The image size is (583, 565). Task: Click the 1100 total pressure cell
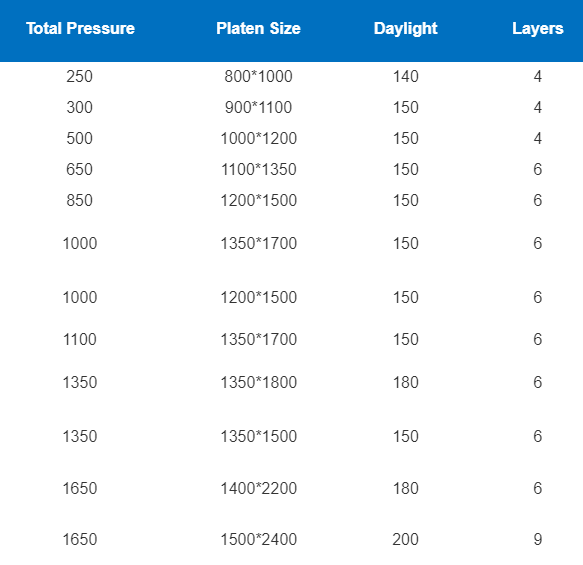point(80,339)
